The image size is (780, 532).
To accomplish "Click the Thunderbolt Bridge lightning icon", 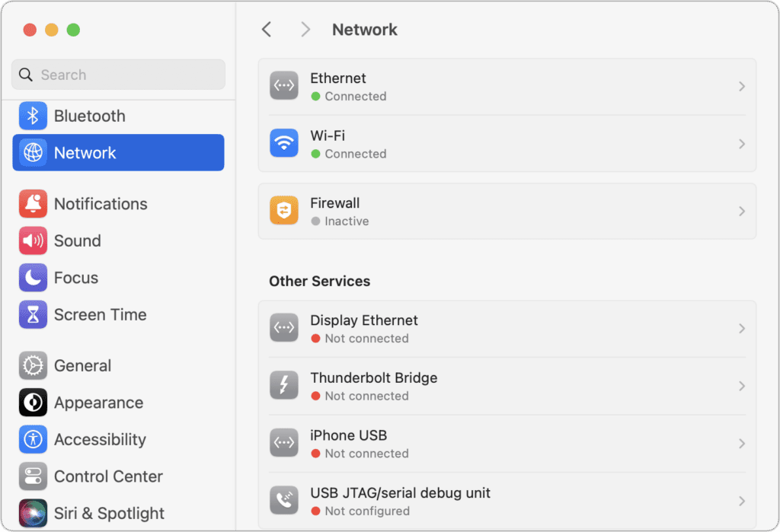I will 284,386.
